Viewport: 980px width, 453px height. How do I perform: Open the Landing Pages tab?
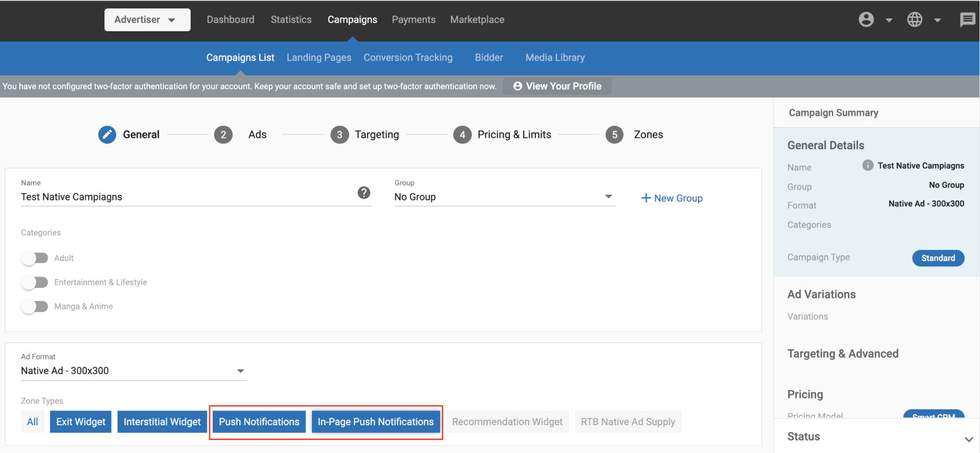pyautogui.click(x=319, y=57)
